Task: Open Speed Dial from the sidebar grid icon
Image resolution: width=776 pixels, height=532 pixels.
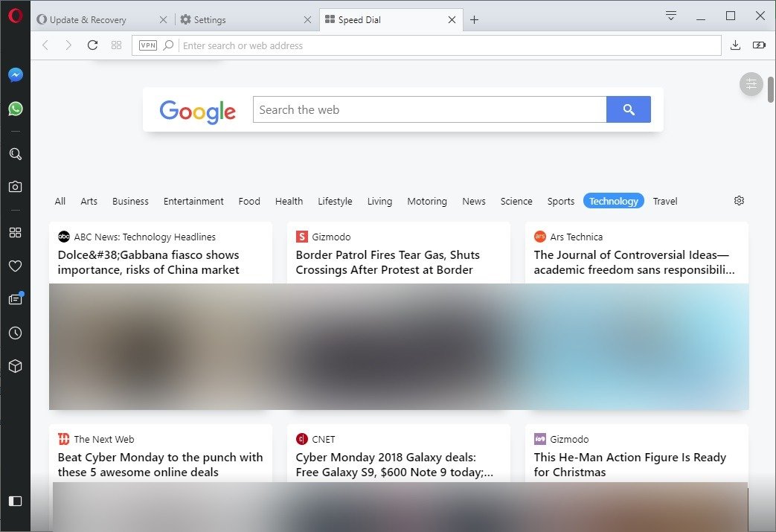Action: tap(16, 233)
